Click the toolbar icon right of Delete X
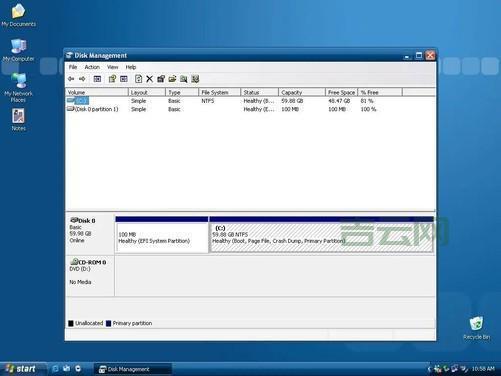Viewport: 501px width, 376px height. coord(161,79)
